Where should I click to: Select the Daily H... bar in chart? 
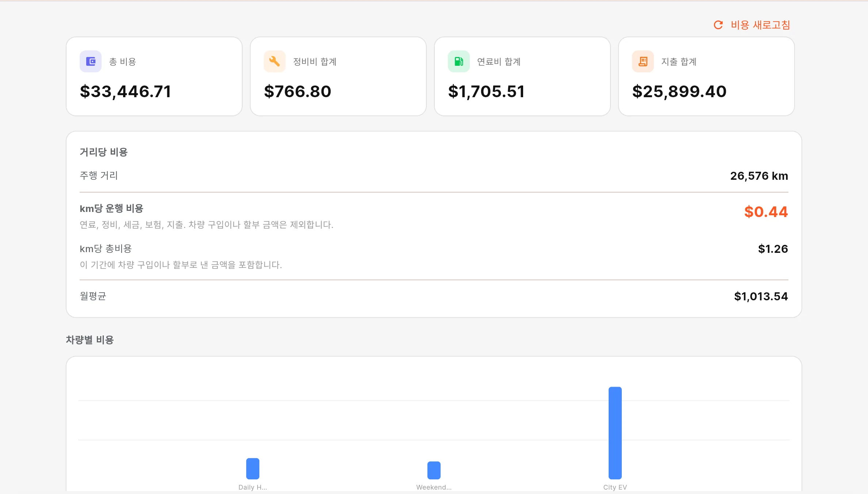(x=253, y=468)
